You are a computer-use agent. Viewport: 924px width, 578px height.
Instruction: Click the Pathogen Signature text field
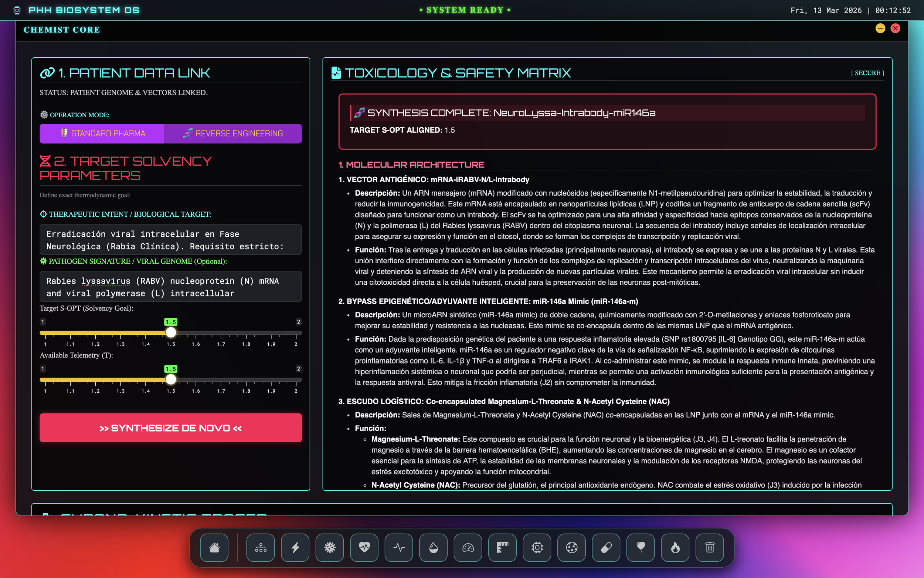170,287
